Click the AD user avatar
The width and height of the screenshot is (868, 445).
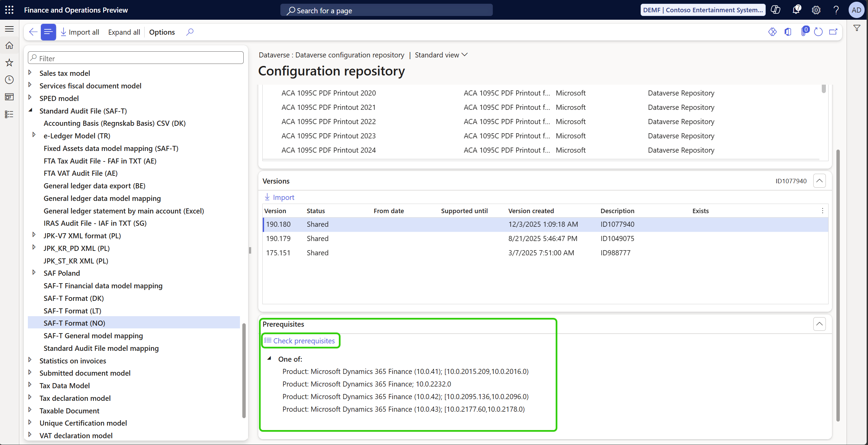click(856, 10)
